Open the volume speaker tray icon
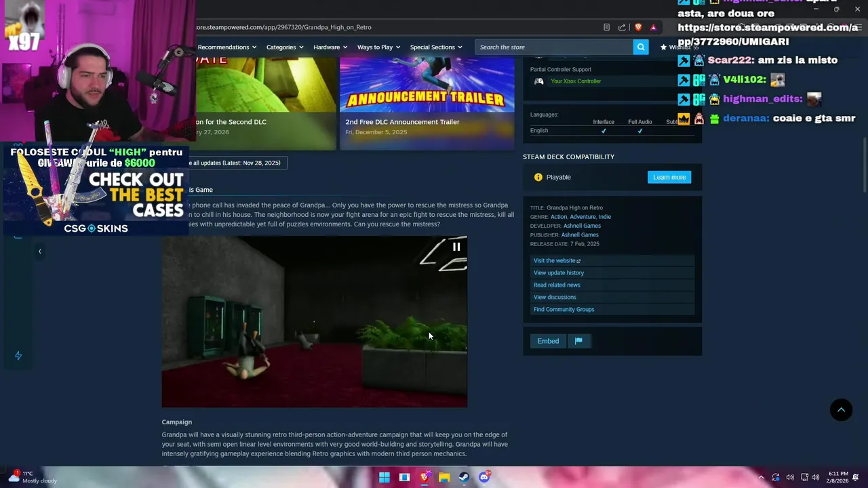 (816, 477)
